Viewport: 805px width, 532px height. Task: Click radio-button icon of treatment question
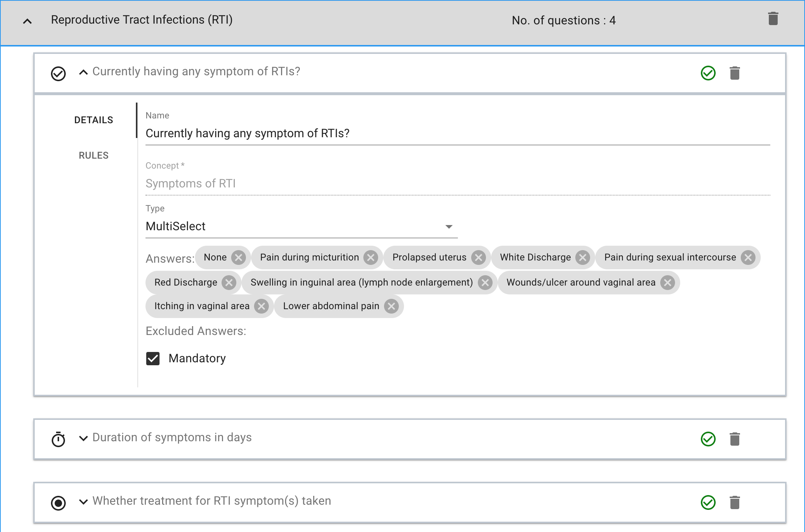coord(58,503)
